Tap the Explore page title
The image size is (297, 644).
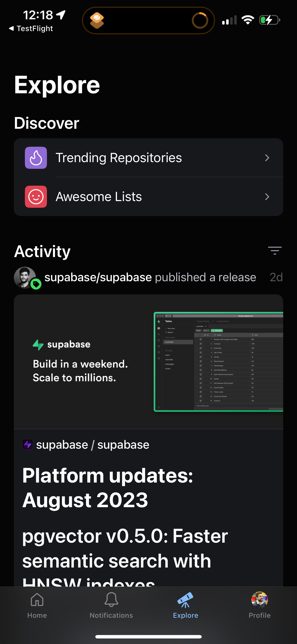click(57, 85)
